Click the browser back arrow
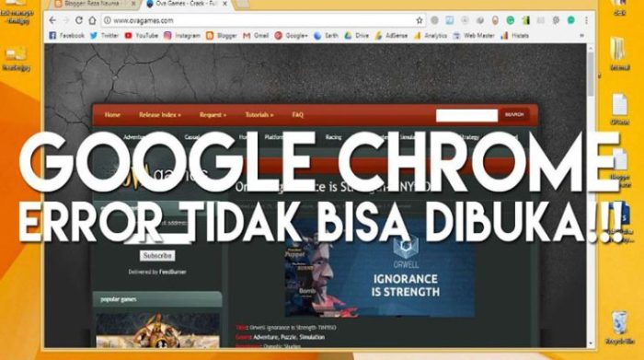Viewport: 644px width, 360px height. tap(52, 20)
